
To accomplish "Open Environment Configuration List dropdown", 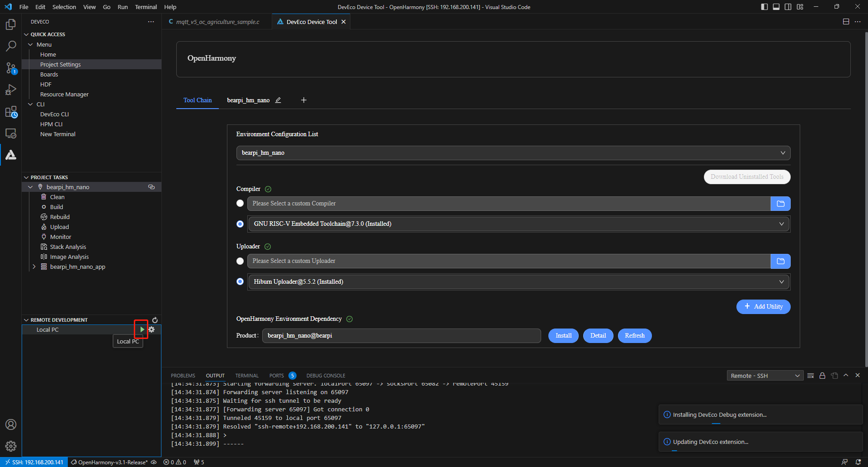I will click(x=513, y=153).
